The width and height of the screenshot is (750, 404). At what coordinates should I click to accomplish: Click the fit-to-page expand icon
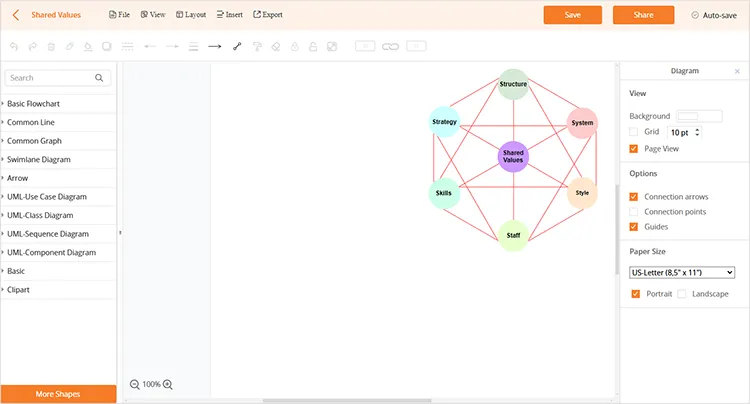pos(332,46)
